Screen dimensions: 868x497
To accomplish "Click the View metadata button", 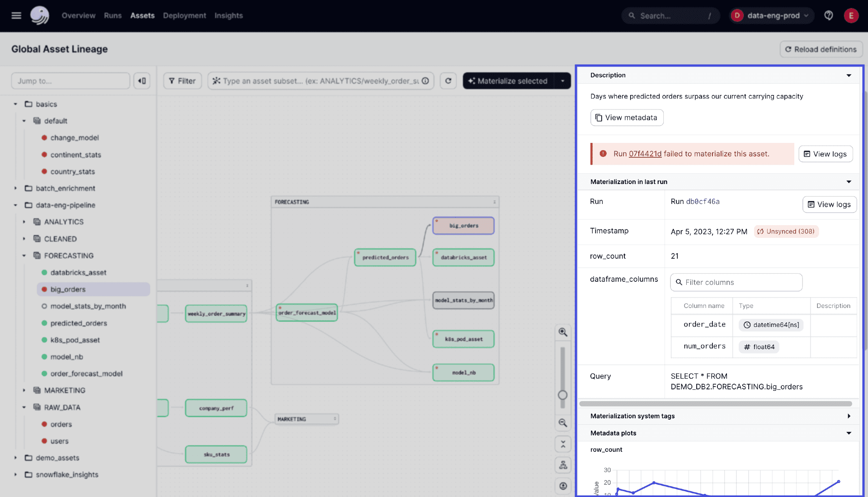I will (x=627, y=117).
